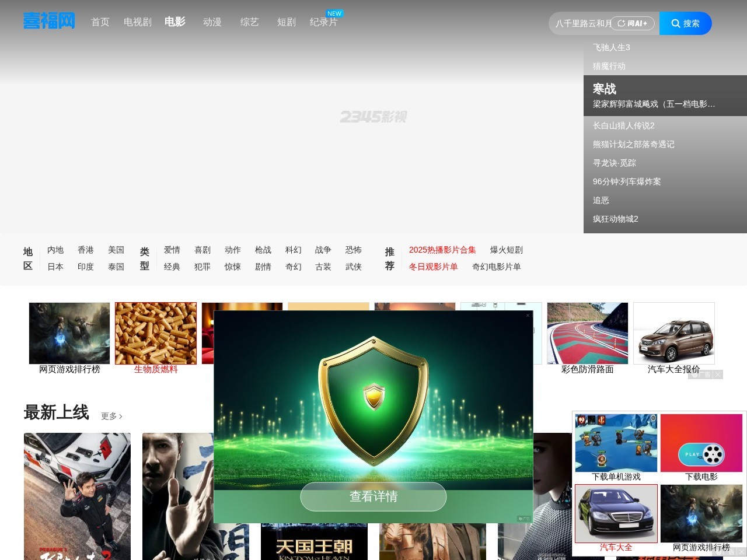
Task: Close the floating ad panel in the corner
Action: pyautogui.click(x=741, y=551)
